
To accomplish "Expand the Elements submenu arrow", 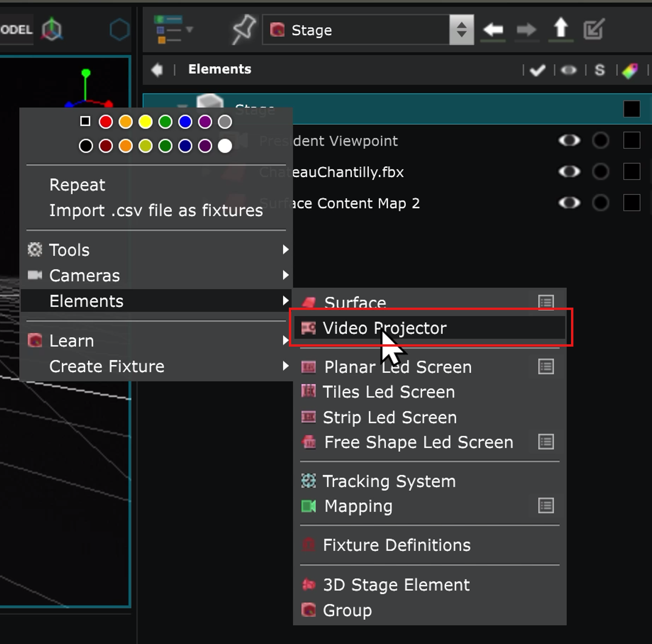I will pos(285,301).
